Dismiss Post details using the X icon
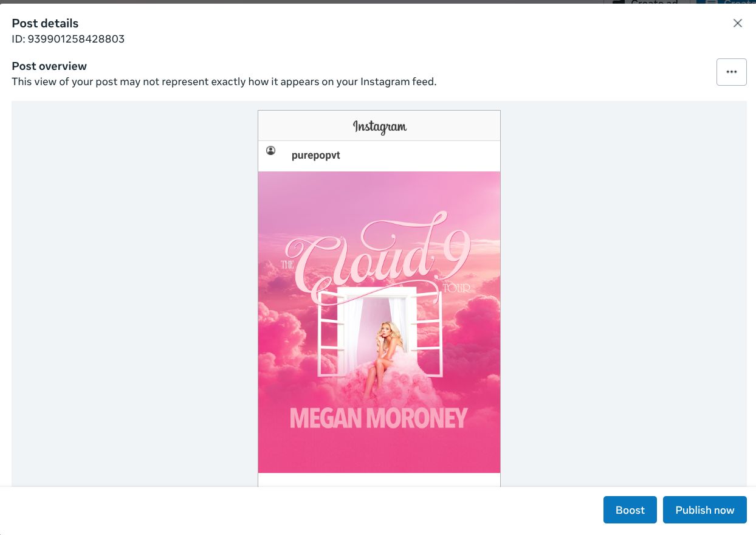This screenshot has width=756, height=535. (737, 23)
